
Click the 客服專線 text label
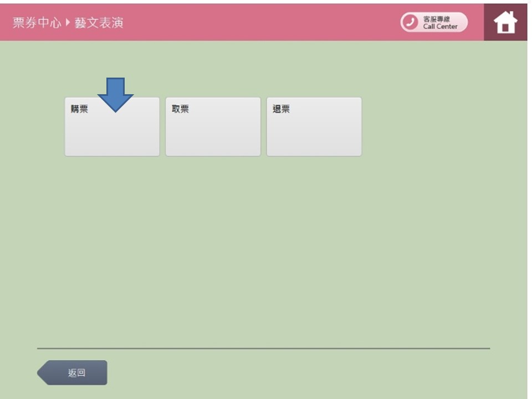(x=437, y=19)
